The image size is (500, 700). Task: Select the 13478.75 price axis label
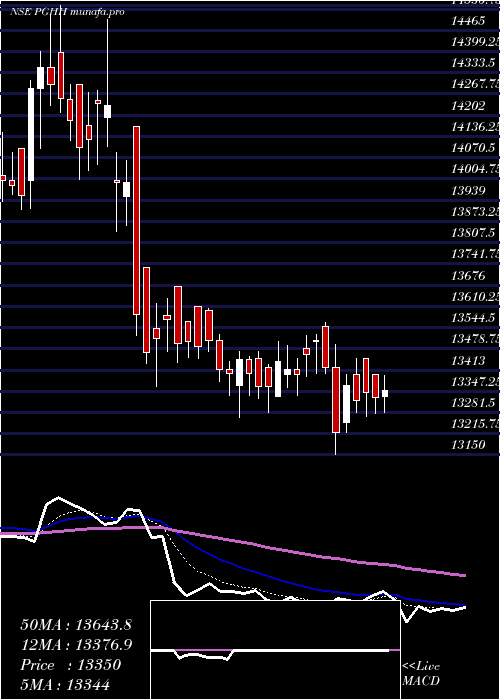(475, 339)
